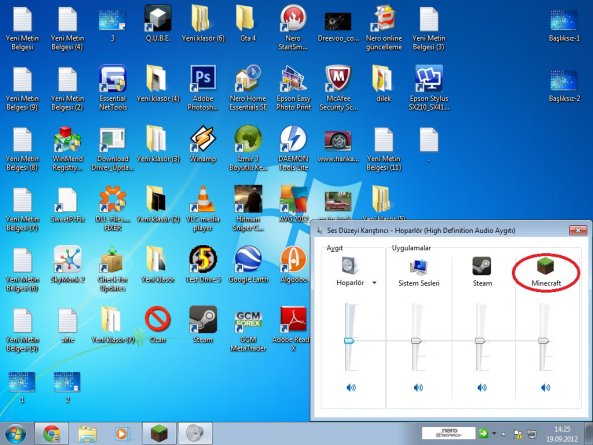Click the Minecraft volume slider handle

coord(543,341)
